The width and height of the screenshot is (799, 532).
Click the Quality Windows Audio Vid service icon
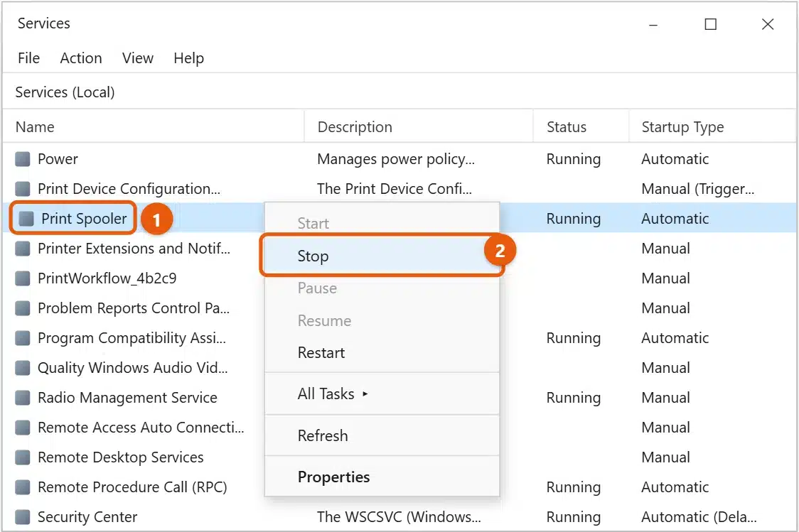click(23, 367)
